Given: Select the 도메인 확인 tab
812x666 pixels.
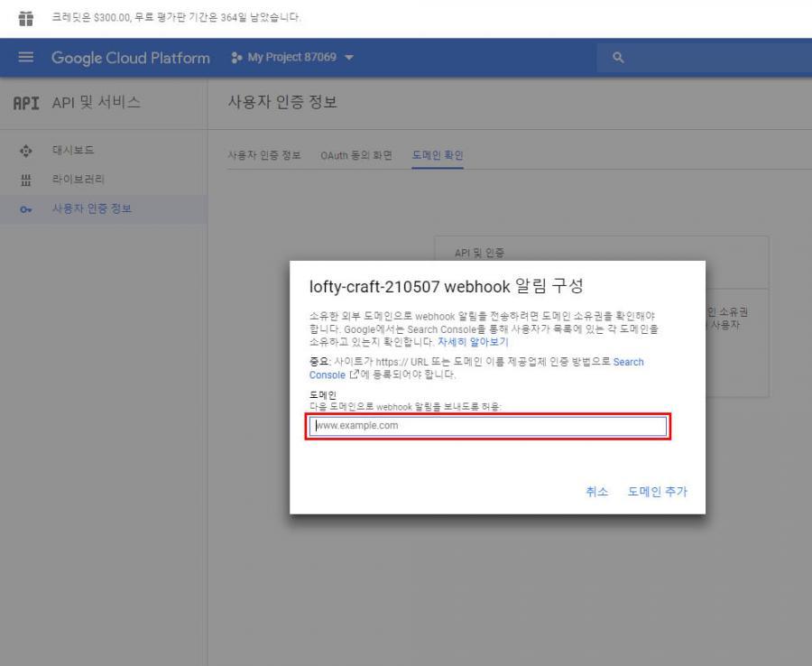Looking at the screenshot, I should pyautogui.click(x=437, y=154).
